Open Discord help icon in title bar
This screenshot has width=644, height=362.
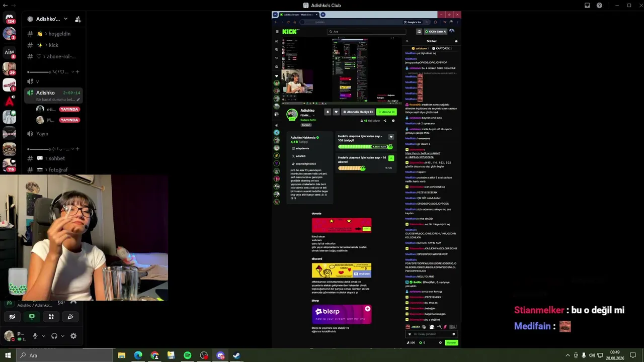coord(599,6)
